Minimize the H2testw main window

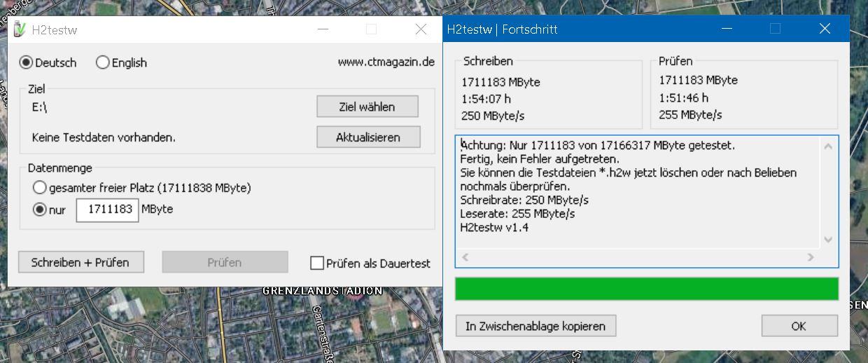[323, 29]
